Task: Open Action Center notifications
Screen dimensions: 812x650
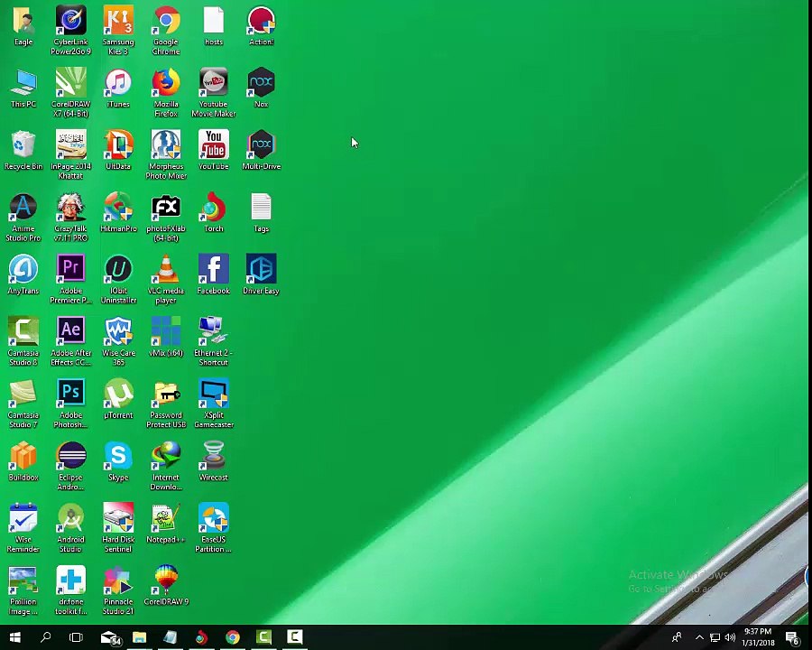Action: [792, 638]
